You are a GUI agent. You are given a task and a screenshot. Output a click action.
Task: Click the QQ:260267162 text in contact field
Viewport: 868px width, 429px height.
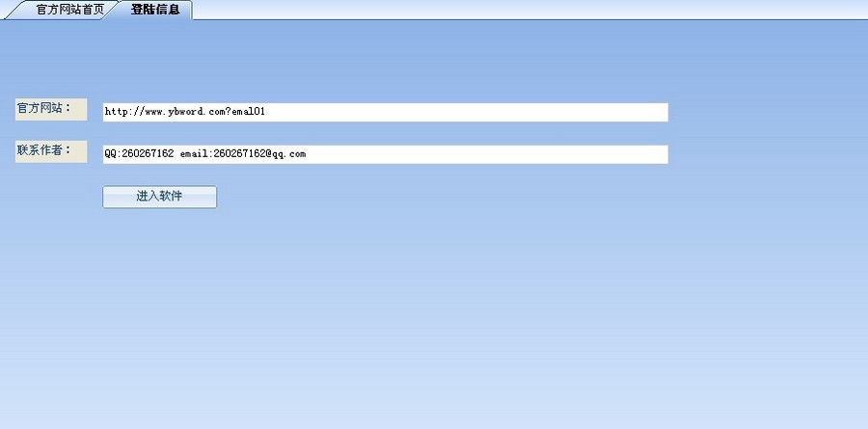[x=139, y=154]
